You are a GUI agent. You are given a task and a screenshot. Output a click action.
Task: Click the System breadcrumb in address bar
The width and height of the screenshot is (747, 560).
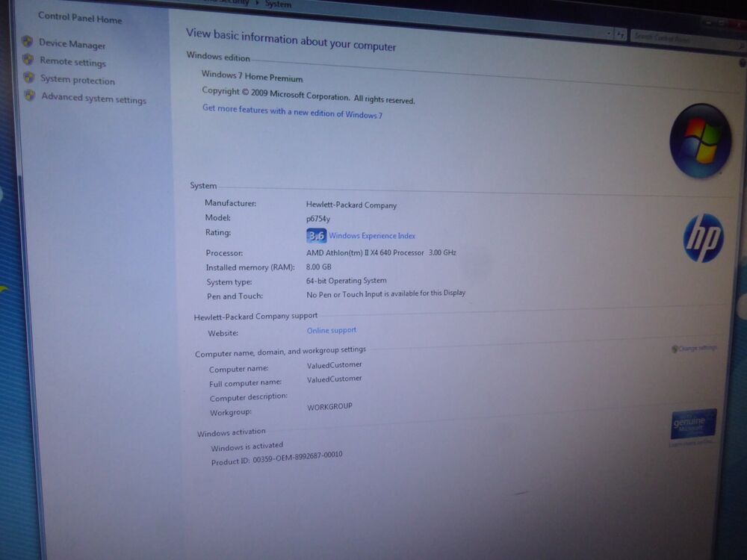point(278,4)
